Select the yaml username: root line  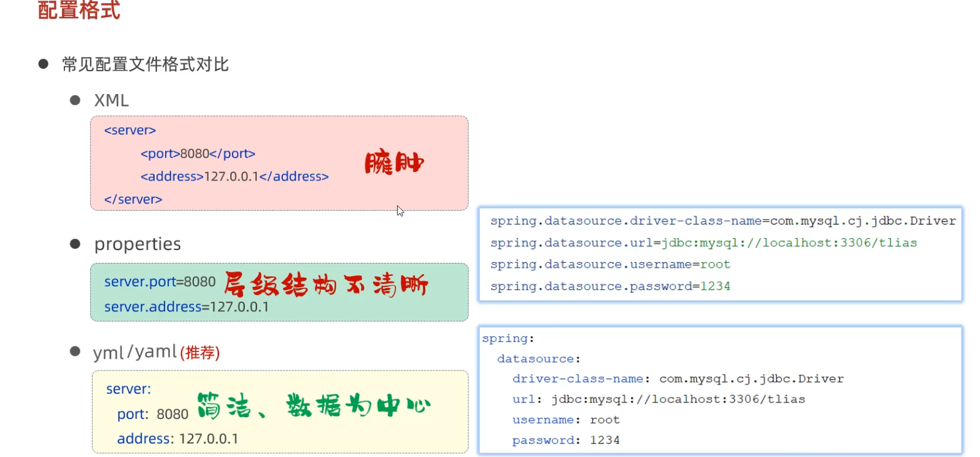coord(566,420)
